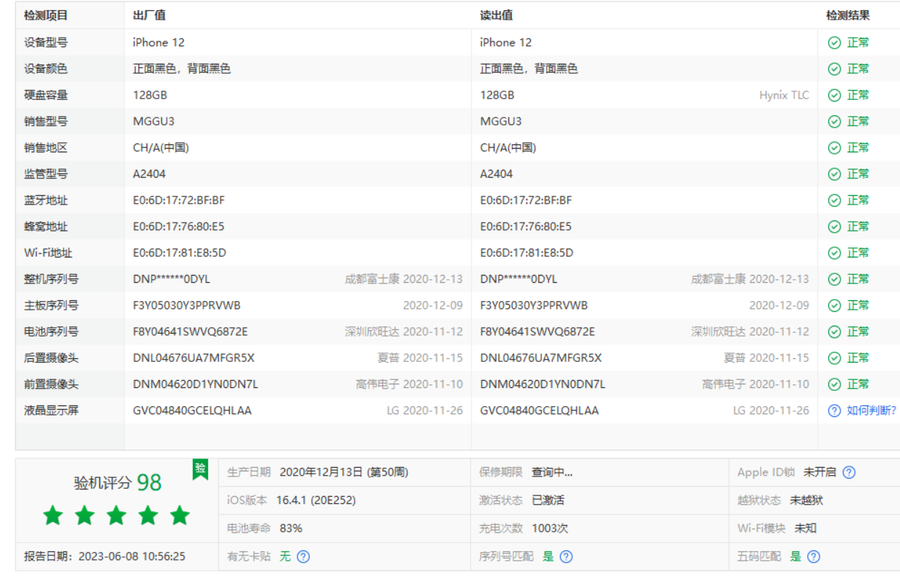Select the check icon in 电池序列号 row

click(x=834, y=332)
